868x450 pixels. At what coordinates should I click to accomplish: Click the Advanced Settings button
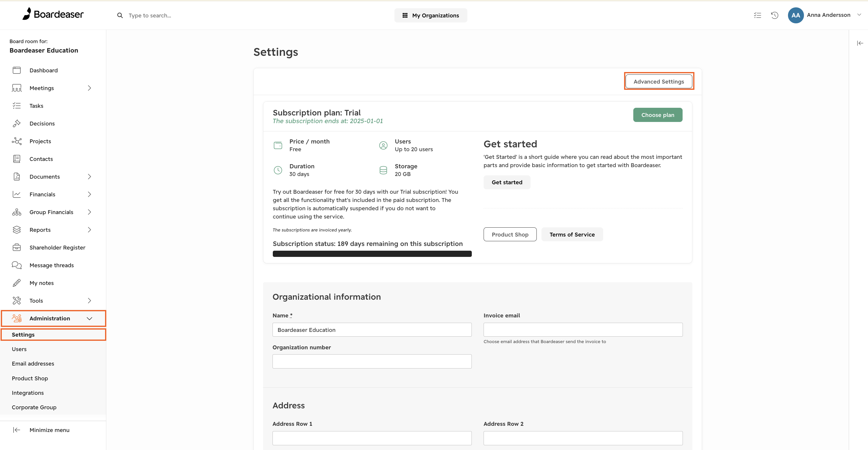pos(659,81)
